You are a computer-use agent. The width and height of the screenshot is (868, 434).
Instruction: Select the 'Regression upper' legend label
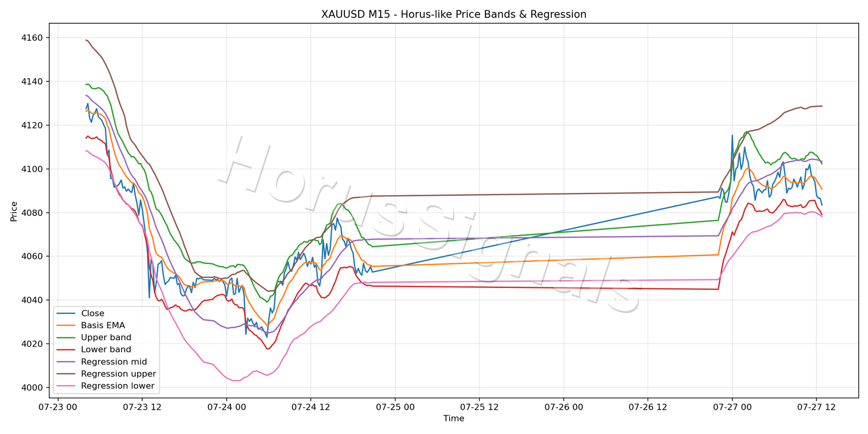pos(119,374)
